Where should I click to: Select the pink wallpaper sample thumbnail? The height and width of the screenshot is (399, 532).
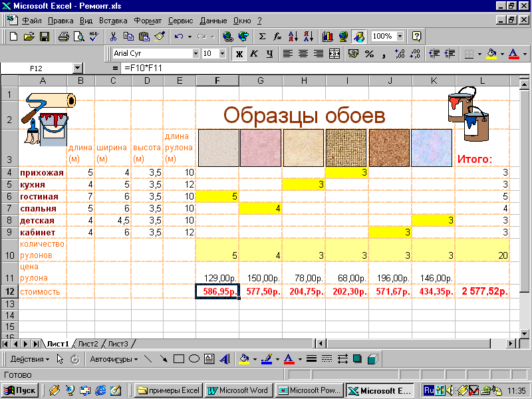click(x=261, y=148)
